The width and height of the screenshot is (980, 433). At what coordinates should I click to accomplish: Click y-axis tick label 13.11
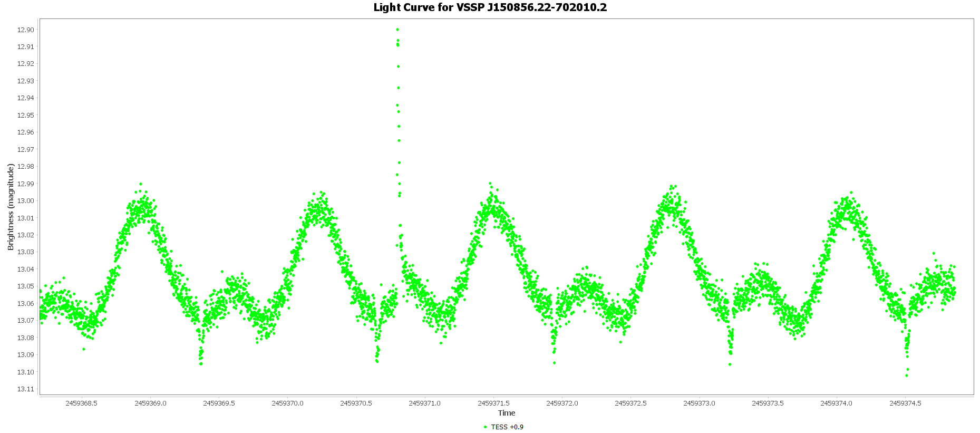click(x=25, y=389)
